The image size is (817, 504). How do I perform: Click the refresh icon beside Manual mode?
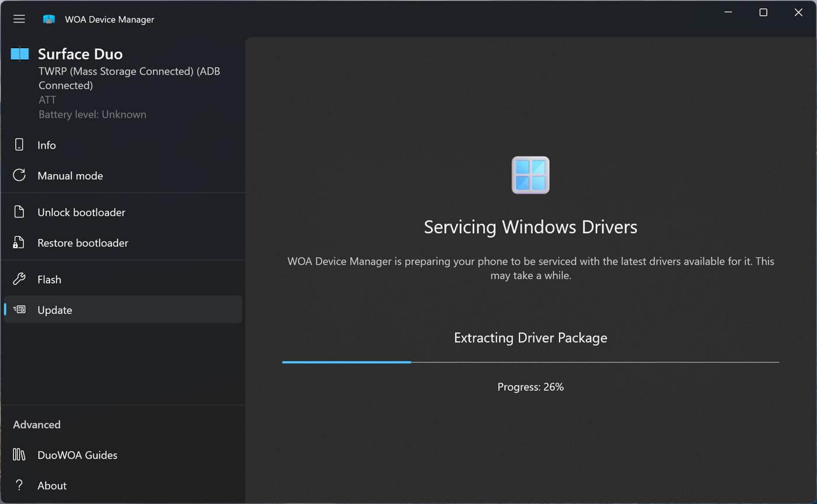coord(19,176)
